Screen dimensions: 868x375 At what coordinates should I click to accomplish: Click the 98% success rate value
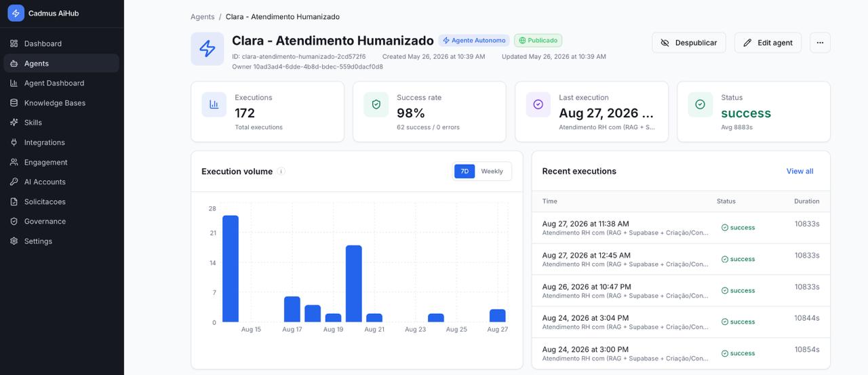click(411, 113)
